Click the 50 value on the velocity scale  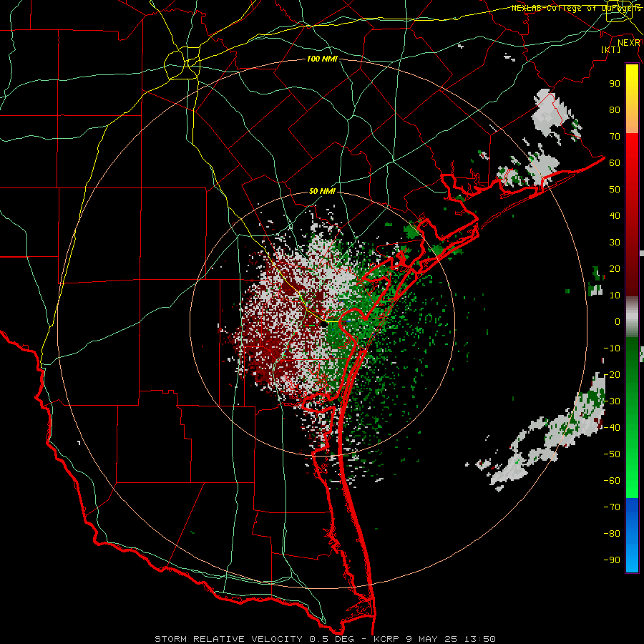(615, 190)
